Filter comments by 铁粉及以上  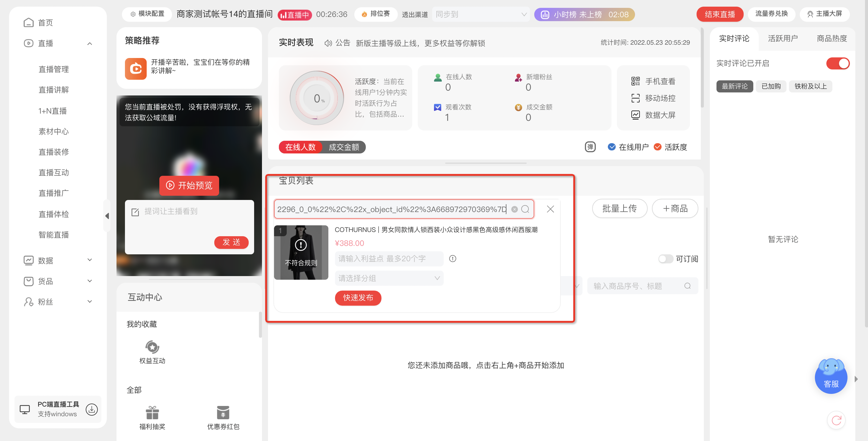[810, 86]
